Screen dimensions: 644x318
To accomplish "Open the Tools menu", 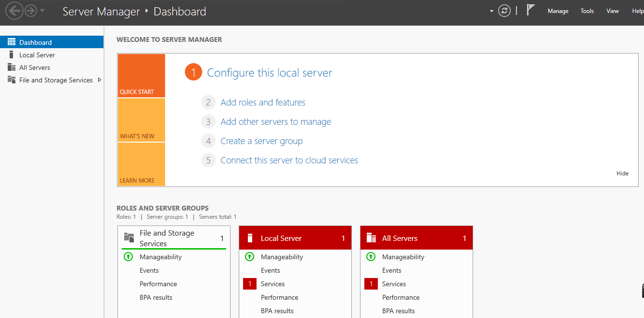I will [x=587, y=11].
